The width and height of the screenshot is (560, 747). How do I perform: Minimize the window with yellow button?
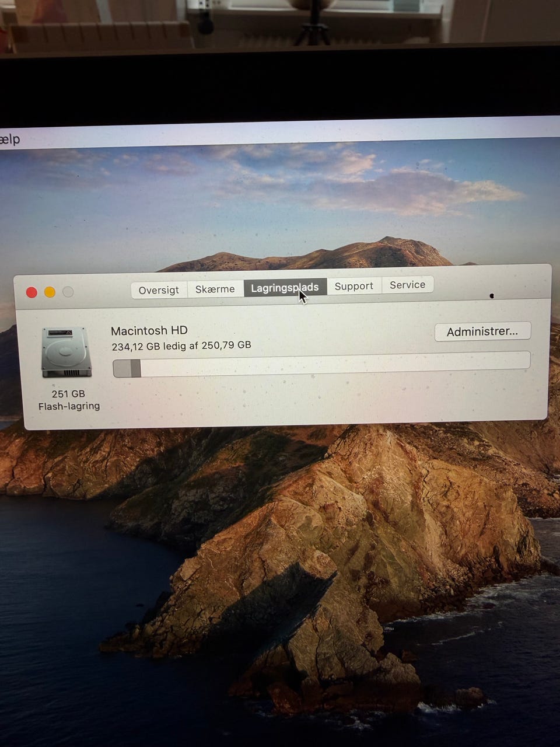click(50, 292)
